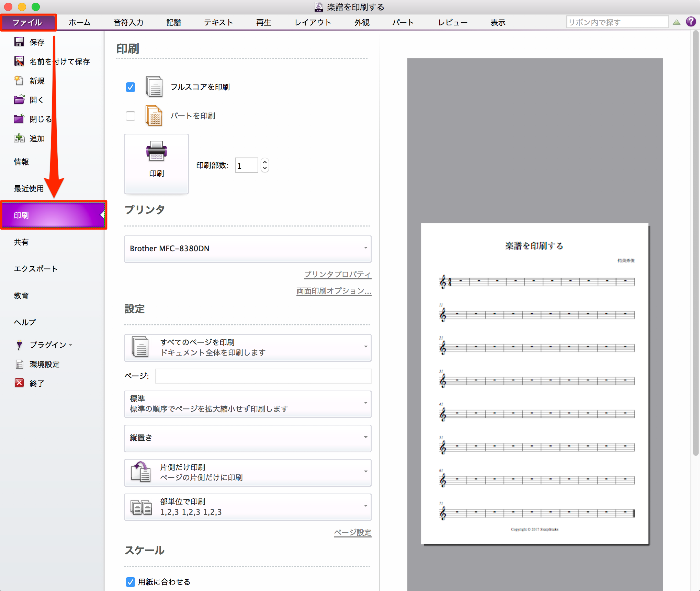This screenshot has height=591, width=700.
Task: Click the 印刷部数 copies input field
Action: 246,165
